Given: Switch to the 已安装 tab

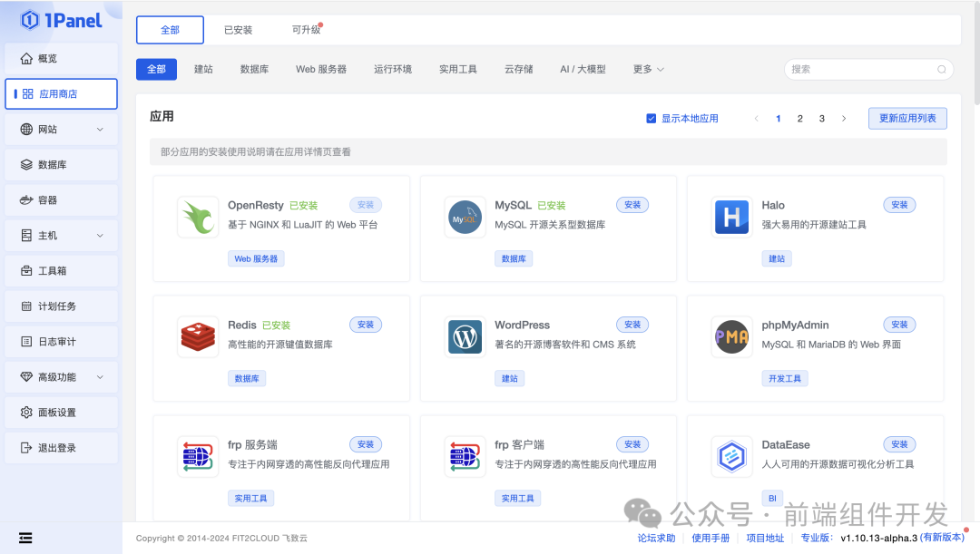Looking at the screenshot, I should (238, 29).
